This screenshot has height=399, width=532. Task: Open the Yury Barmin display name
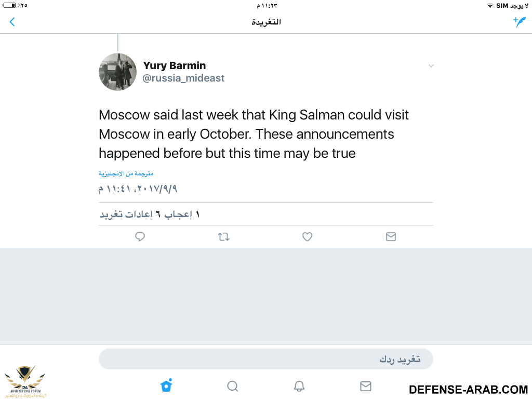pyautogui.click(x=175, y=65)
